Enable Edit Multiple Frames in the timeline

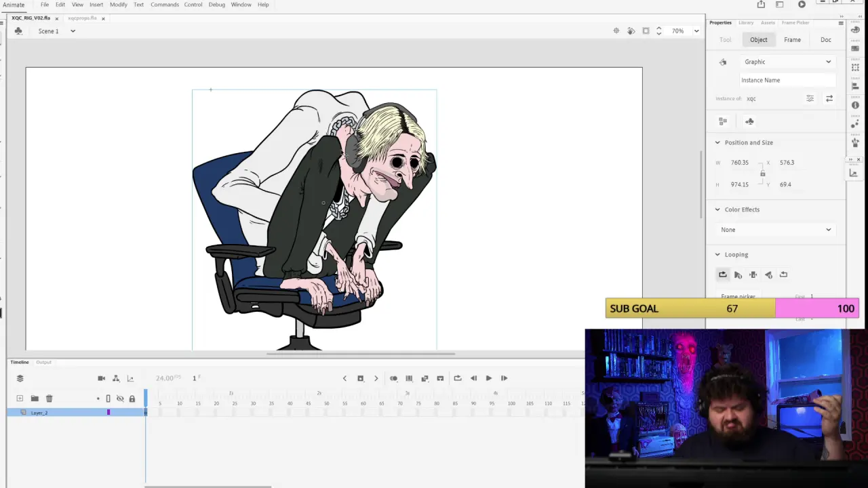click(x=425, y=378)
